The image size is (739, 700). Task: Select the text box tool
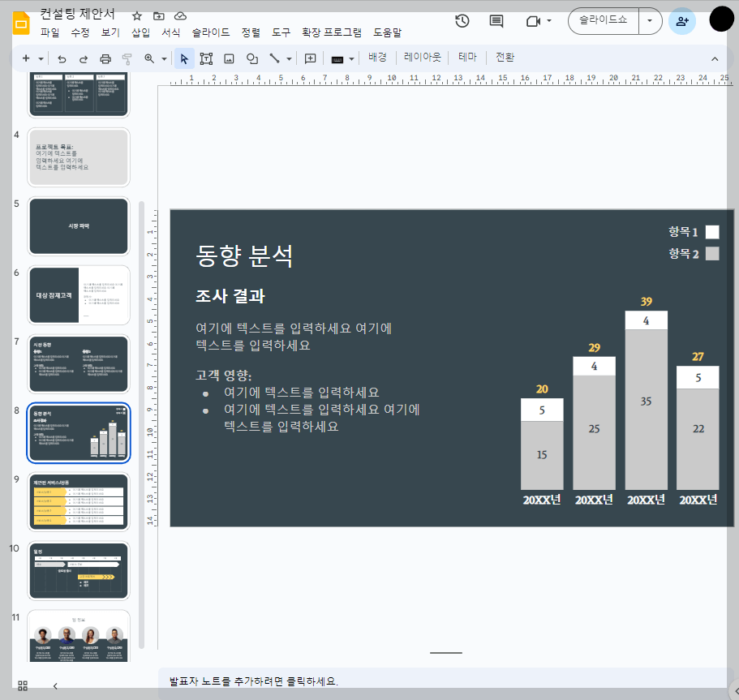pos(206,58)
